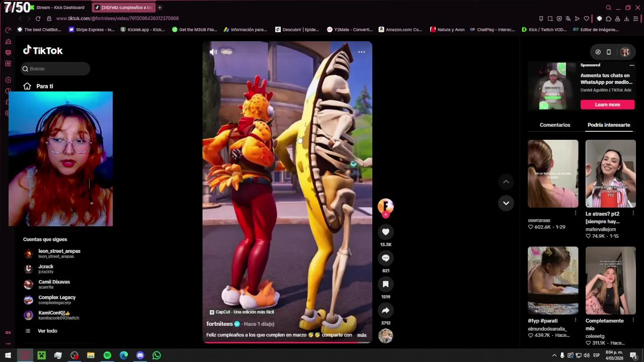Switch to the 'Comentarios' tab

click(x=555, y=125)
